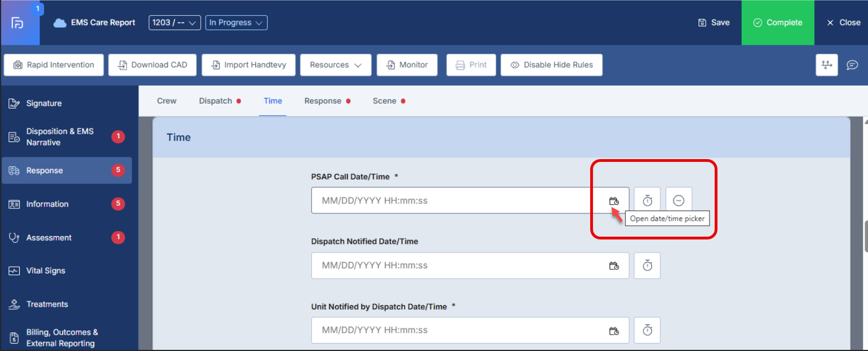868x351 pixels.
Task: Select Vital Signs in the sidebar
Action: (x=45, y=271)
